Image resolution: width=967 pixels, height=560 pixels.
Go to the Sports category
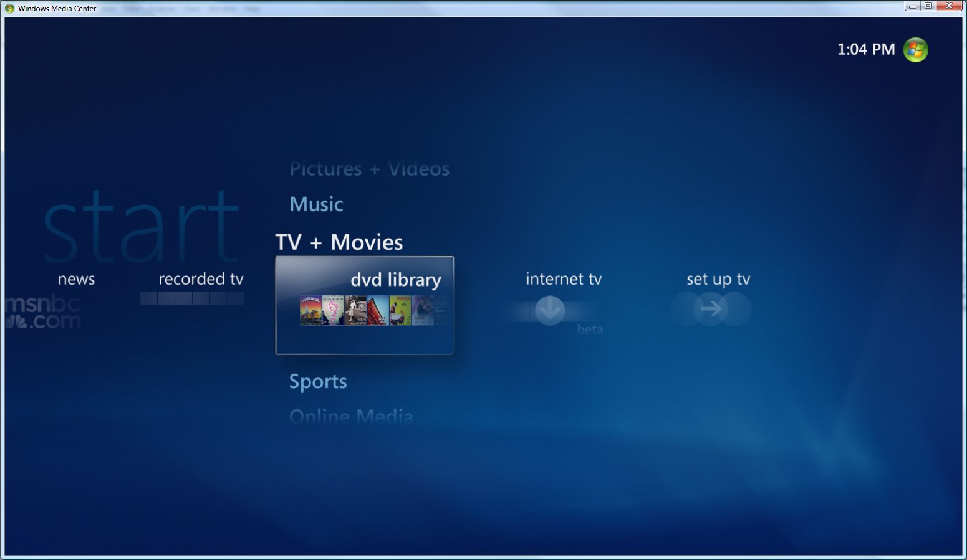coord(318,381)
